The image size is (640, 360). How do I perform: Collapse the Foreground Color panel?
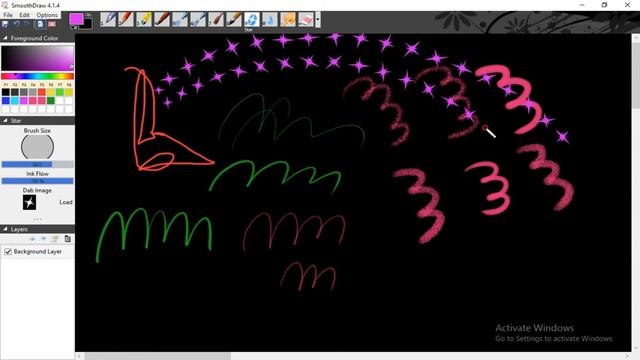pyautogui.click(x=5, y=38)
